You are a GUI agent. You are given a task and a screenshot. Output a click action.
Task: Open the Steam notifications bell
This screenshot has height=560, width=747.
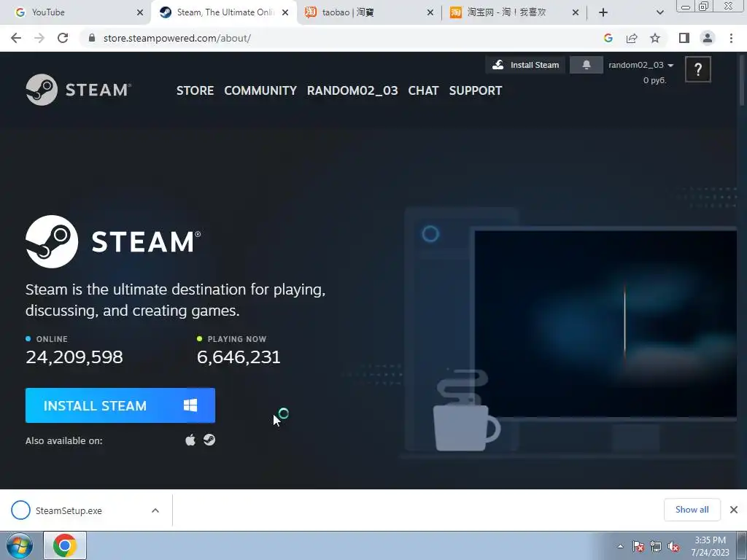point(586,65)
